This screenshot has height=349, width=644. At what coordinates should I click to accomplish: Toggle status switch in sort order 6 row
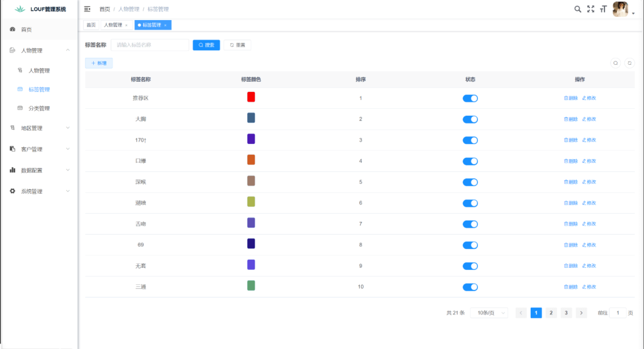point(470,203)
